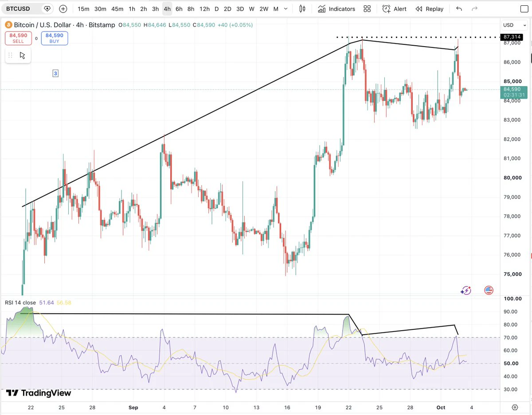The image size is (532, 415).
Task: Click the Bitcoin logo in chart legend
Action: click(x=8, y=25)
